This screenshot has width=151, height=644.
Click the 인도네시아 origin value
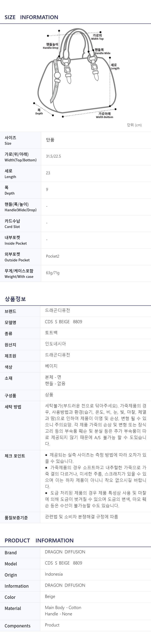pyautogui.click(x=55, y=344)
